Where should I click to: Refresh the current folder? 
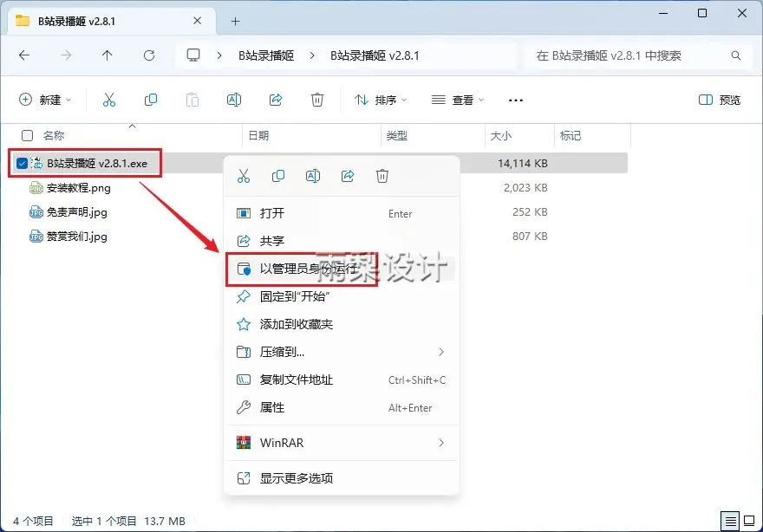click(149, 55)
